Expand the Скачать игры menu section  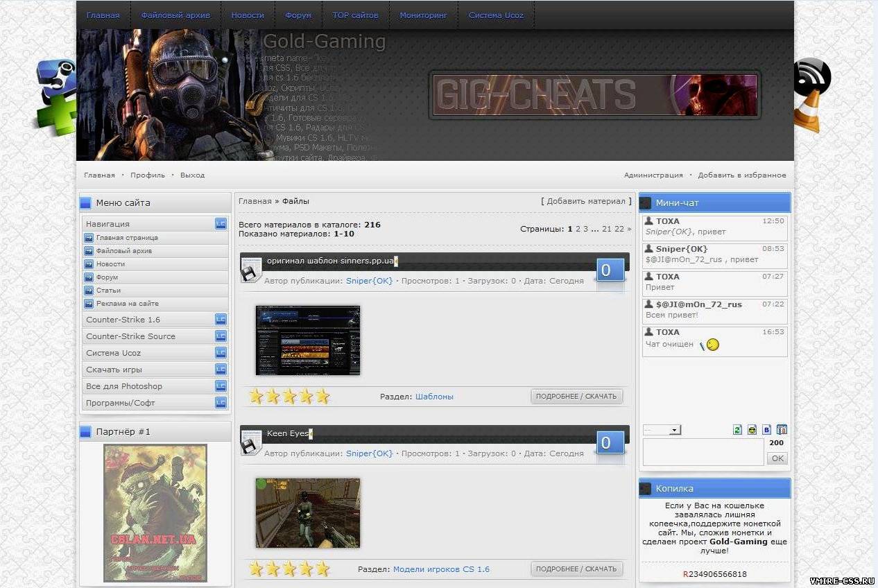click(221, 370)
